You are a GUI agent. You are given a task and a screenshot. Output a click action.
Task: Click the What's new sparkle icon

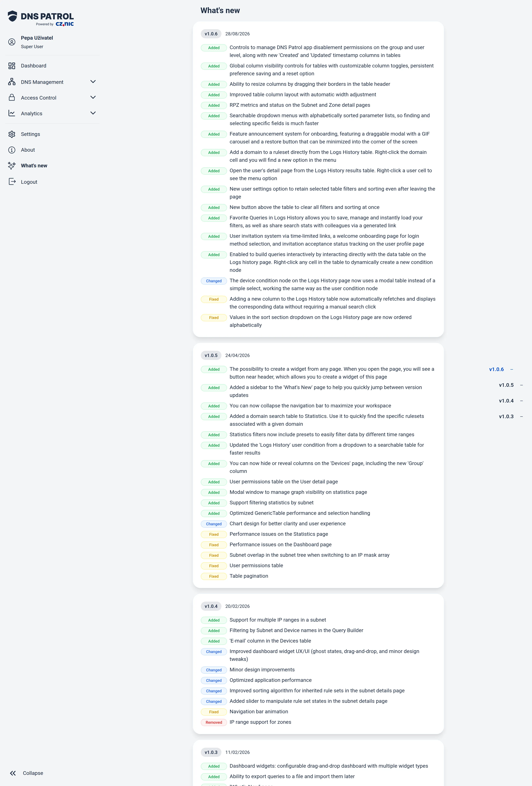point(12,165)
